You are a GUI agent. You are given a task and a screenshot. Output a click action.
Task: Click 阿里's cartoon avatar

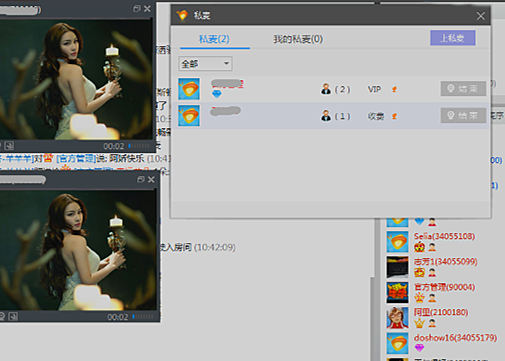click(x=397, y=318)
